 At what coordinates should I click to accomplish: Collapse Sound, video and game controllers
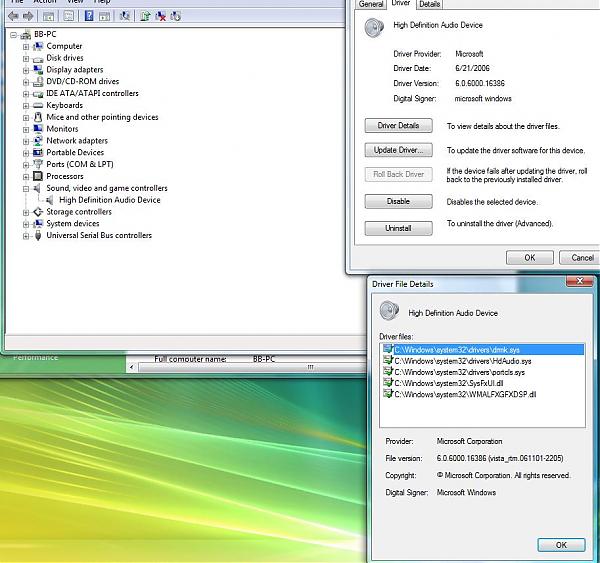pyautogui.click(x=26, y=189)
